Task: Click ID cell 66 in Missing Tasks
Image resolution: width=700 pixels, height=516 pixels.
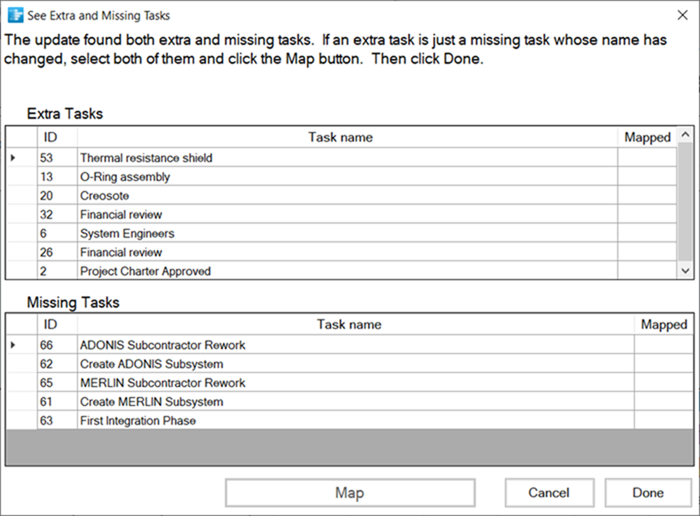Action: [57, 345]
